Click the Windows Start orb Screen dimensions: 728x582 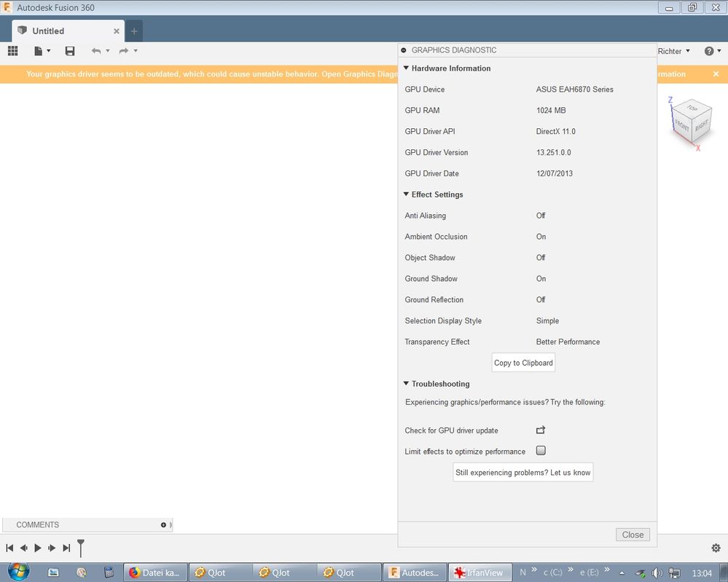[18, 571]
